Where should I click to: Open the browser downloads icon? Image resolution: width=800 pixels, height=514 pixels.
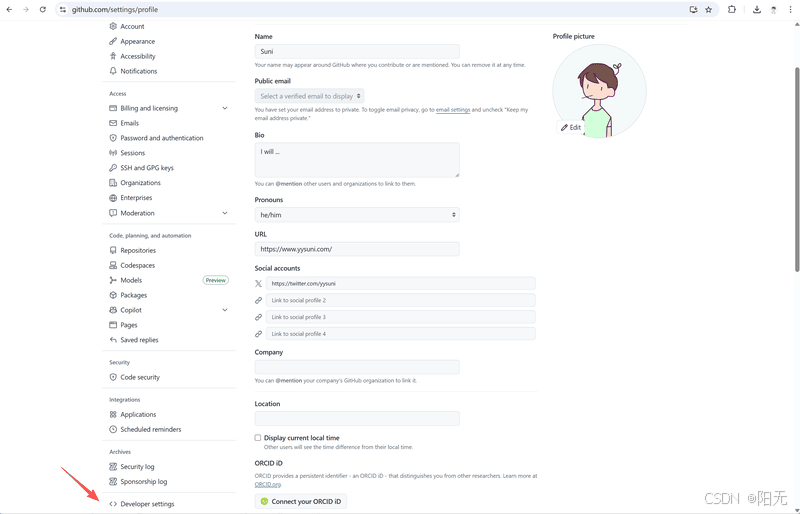click(757, 9)
